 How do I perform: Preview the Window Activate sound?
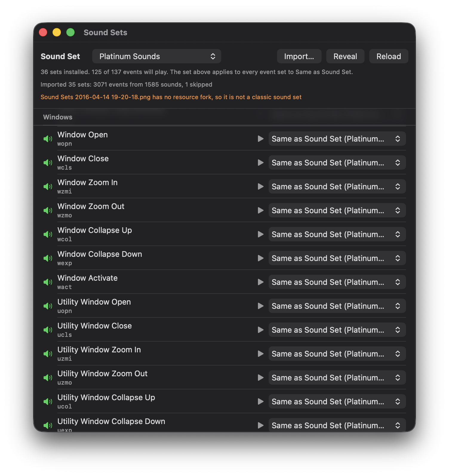click(261, 282)
